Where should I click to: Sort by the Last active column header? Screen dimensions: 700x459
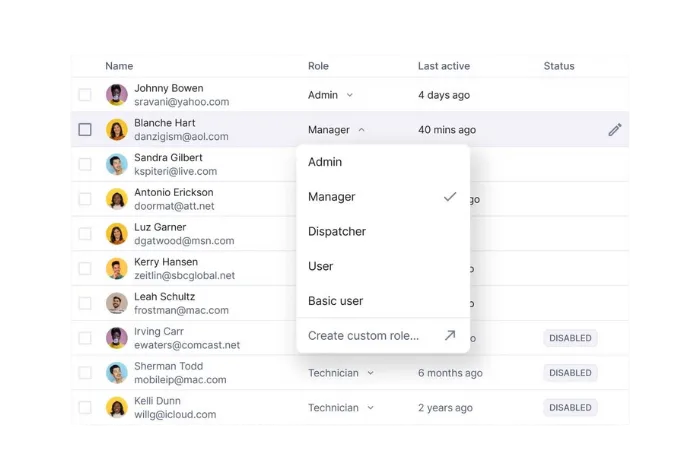443,66
